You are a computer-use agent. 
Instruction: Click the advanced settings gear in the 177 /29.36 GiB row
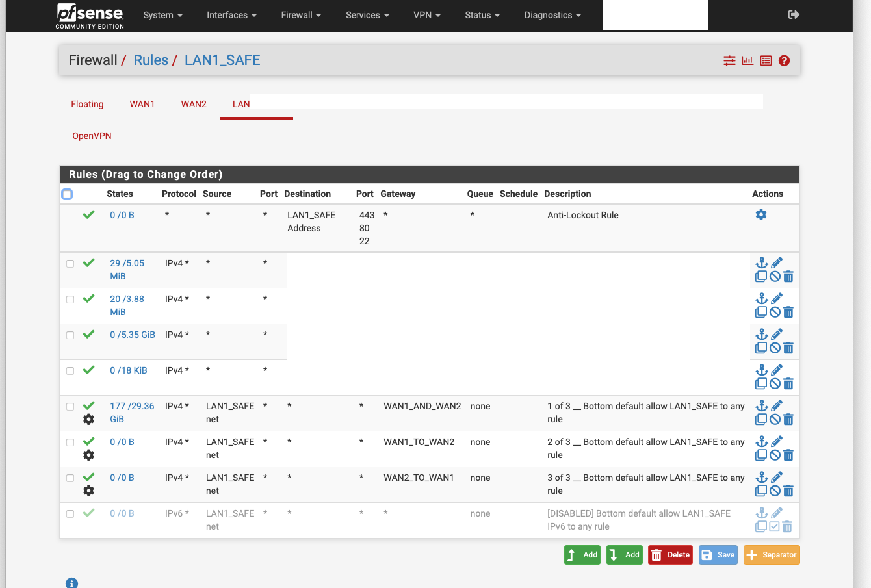89,419
